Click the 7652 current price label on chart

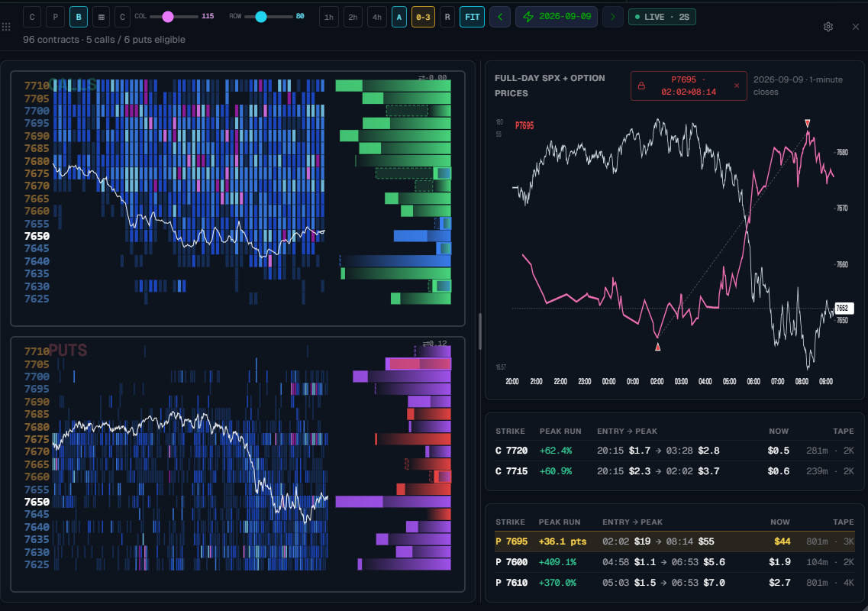click(844, 308)
